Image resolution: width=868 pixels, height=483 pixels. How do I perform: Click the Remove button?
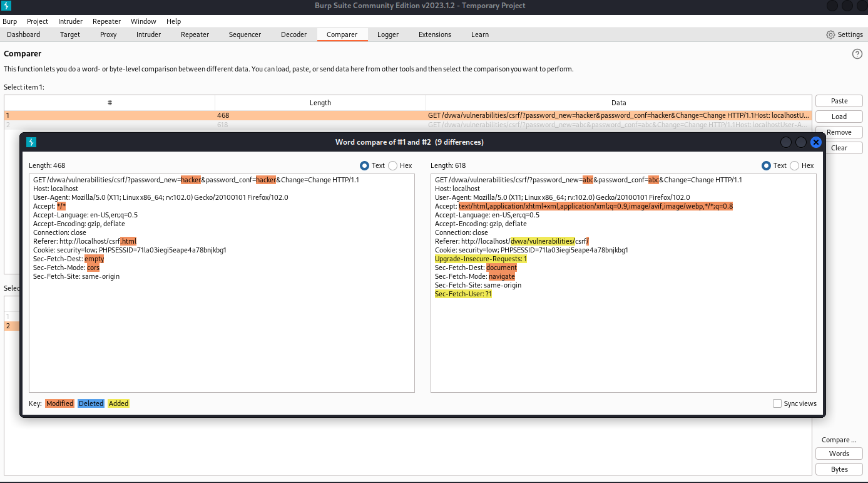pyautogui.click(x=839, y=132)
